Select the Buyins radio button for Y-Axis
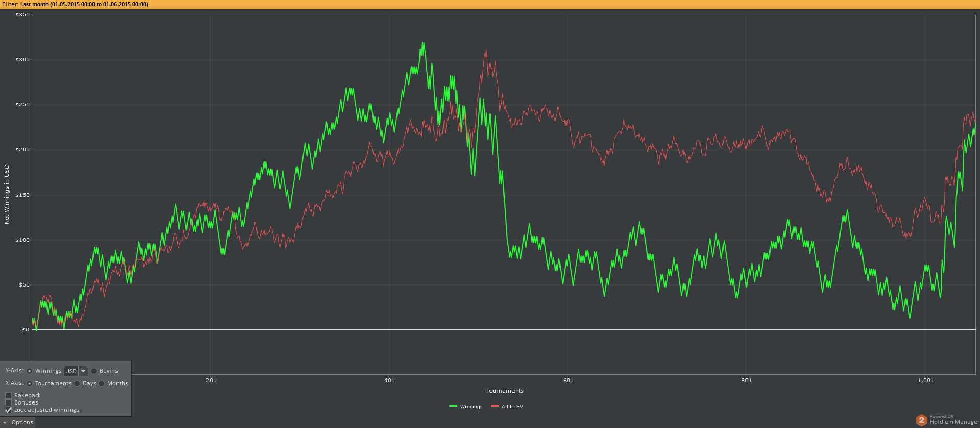The height and width of the screenshot is (428, 980). (x=94, y=371)
